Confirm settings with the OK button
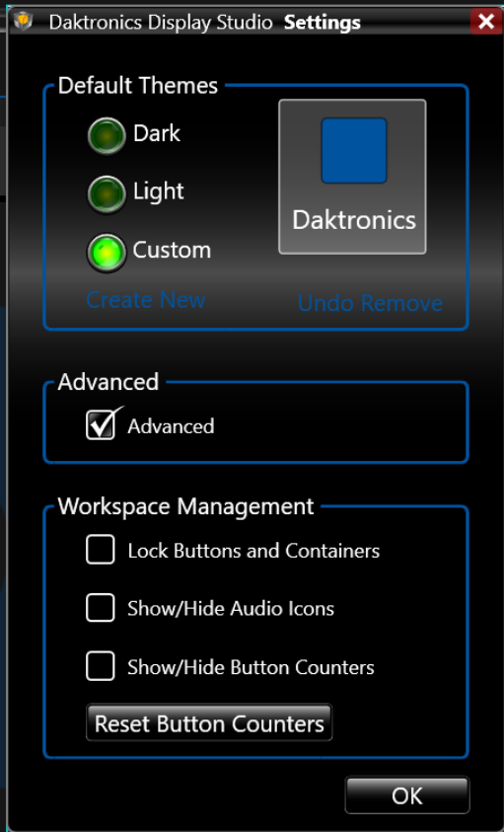 (x=407, y=795)
